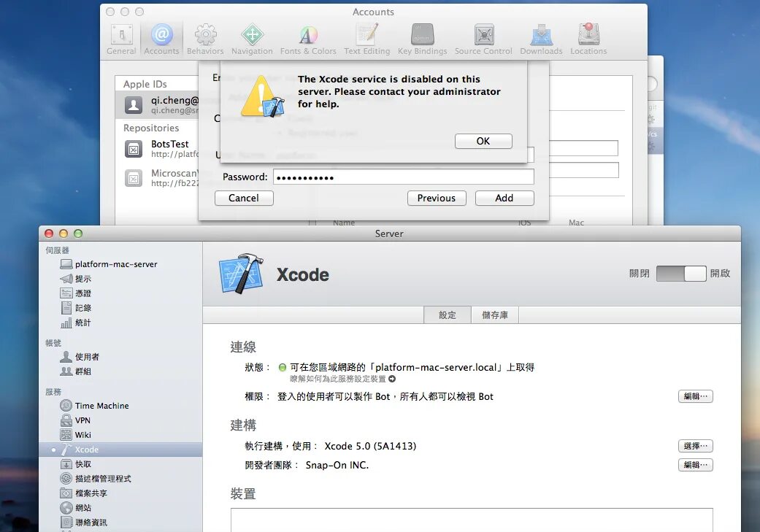This screenshot has width=760, height=532.
Task: Select the qi.cheng Apple ID account
Action: [x=157, y=104]
